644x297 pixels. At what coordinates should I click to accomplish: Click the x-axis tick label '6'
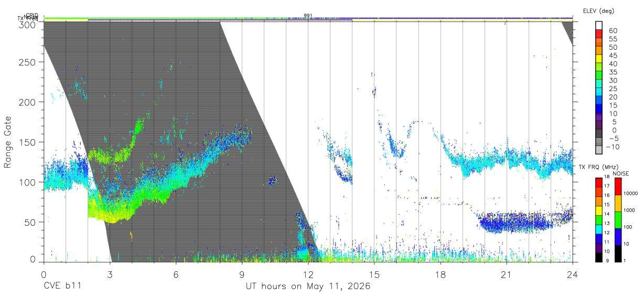(176, 274)
